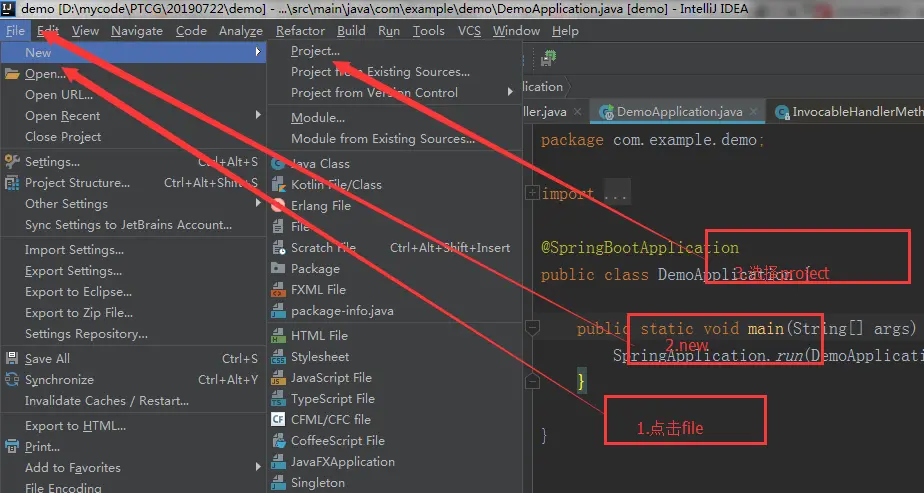Collapse the main method fold marker
Viewport: 924px width, 493px height.
click(x=532, y=327)
